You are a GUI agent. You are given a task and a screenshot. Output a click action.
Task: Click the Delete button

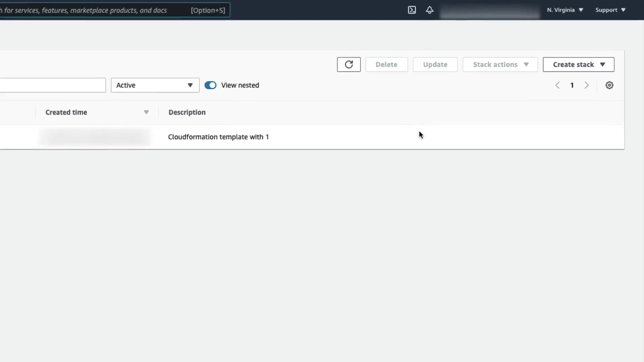click(x=386, y=64)
